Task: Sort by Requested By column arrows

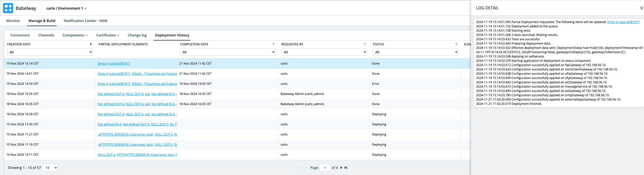Action: pyautogui.click(x=365, y=44)
